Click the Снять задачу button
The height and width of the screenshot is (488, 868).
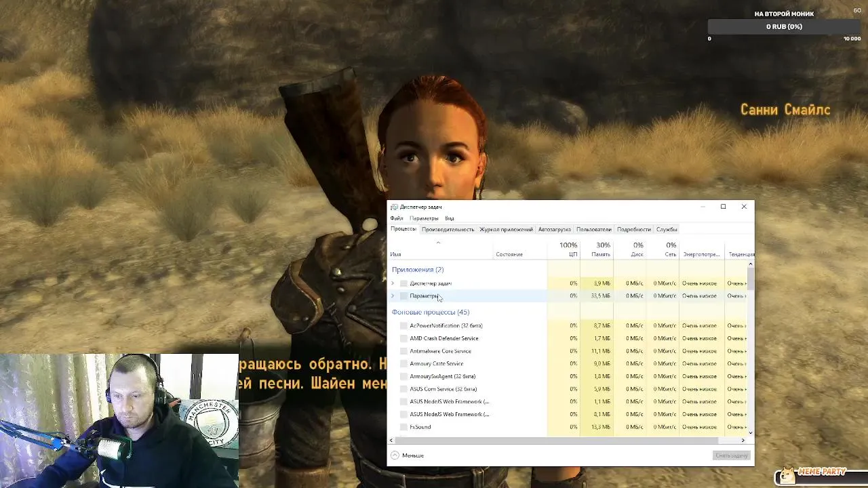[731, 455]
